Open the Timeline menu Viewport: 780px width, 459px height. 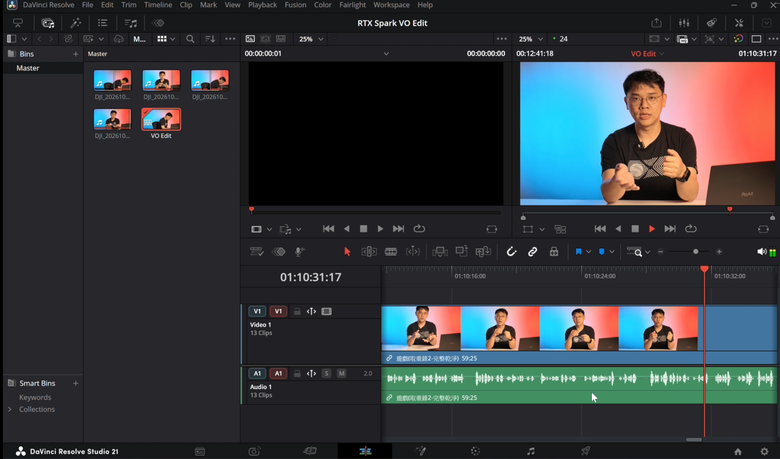(x=158, y=5)
